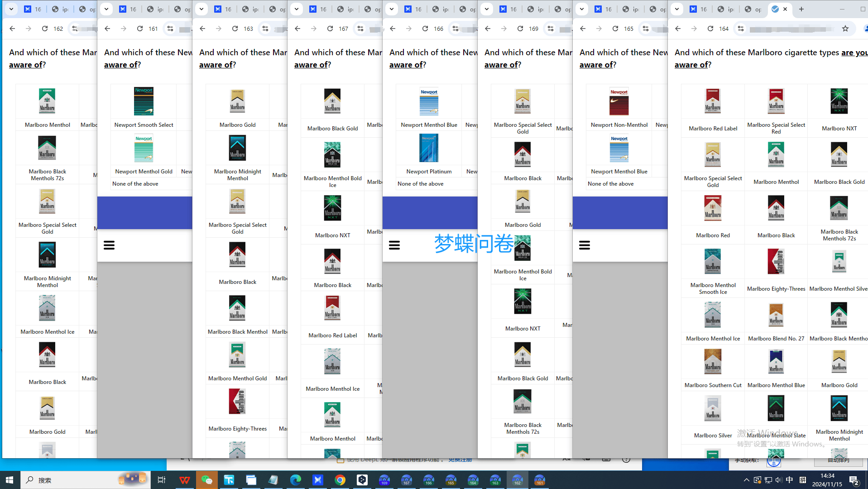Open Google Chrome from the taskbar
The height and width of the screenshot is (489, 868).
coord(340,480)
